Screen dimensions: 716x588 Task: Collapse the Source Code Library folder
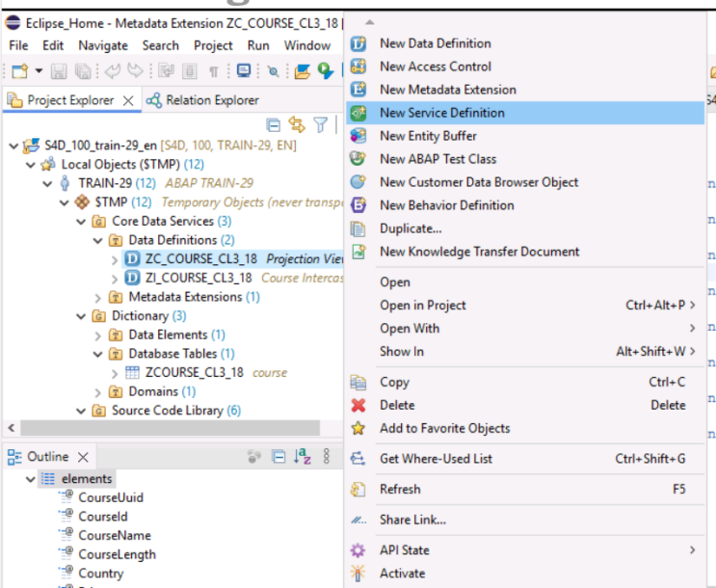tap(81, 412)
